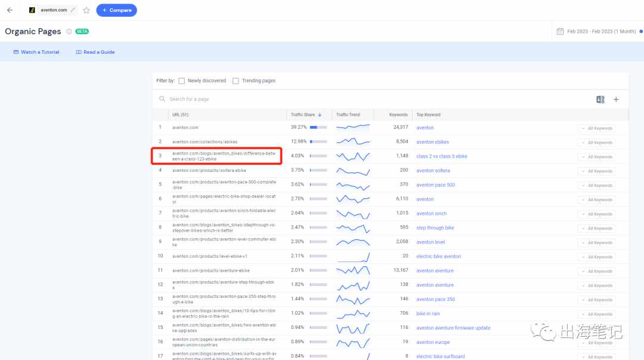The image size is (644, 360).
Task: Sort by the Keywords column header
Action: [x=398, y=115]
